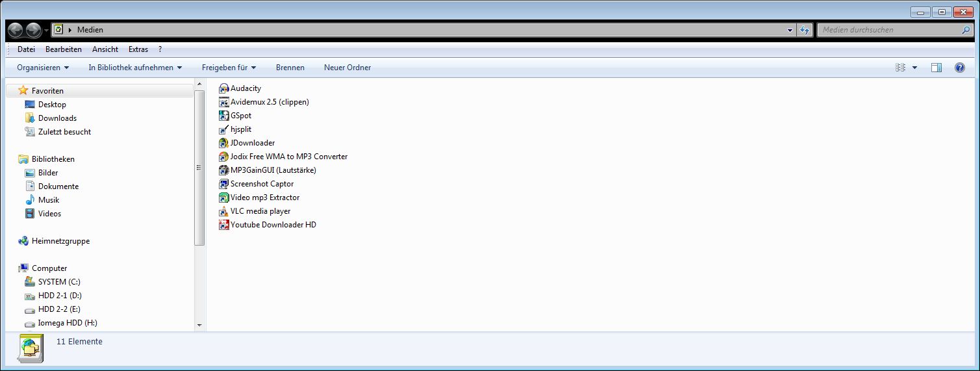Image resolution: width=980 pixels, height=371 pixels.
Task: Select the Youtube Downloader HD icon
Action: coord(224,225)
